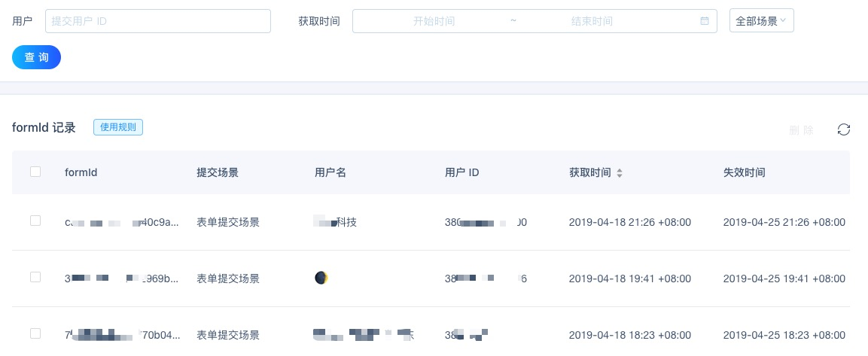
Task: Focus the 提交用户 ID input field
Action: click(157, 21)
